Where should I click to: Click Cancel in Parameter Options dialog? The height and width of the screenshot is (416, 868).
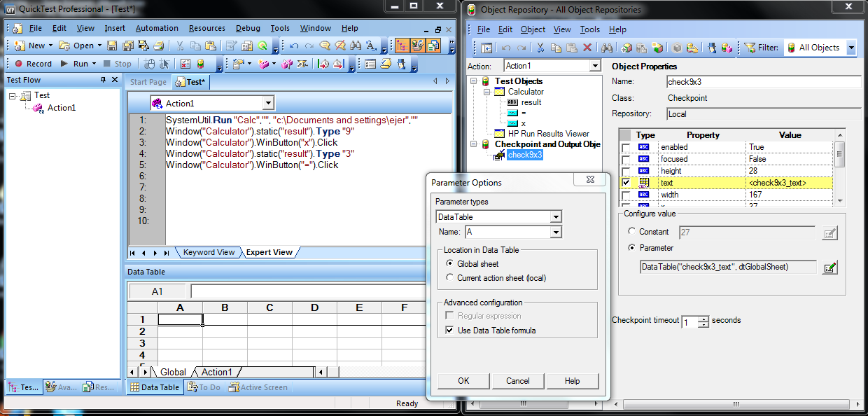point(518,381)
